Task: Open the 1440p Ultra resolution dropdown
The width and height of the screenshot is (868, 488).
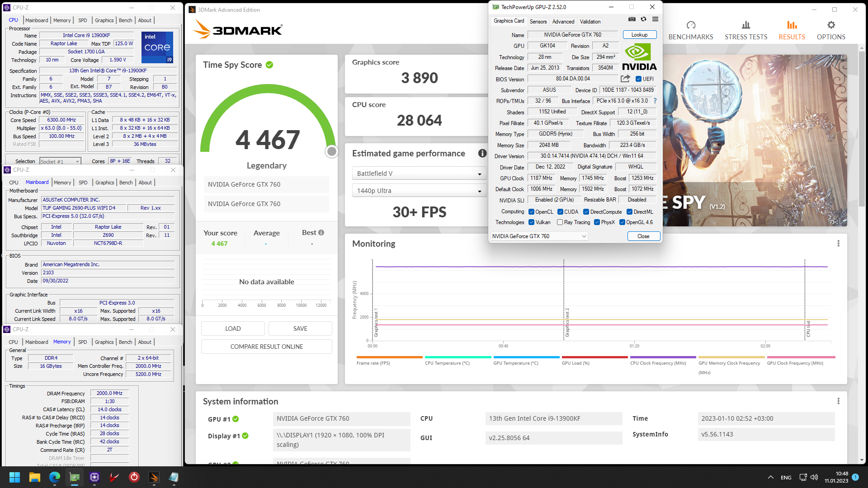Action: click(419, 191)
